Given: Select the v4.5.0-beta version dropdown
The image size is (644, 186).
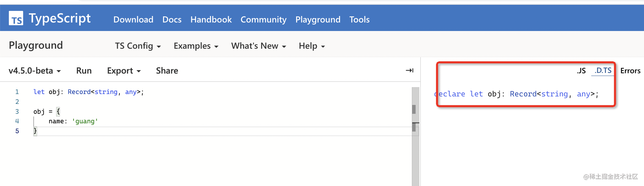Looking at the screenshot, I should click(x=34, y=71).
